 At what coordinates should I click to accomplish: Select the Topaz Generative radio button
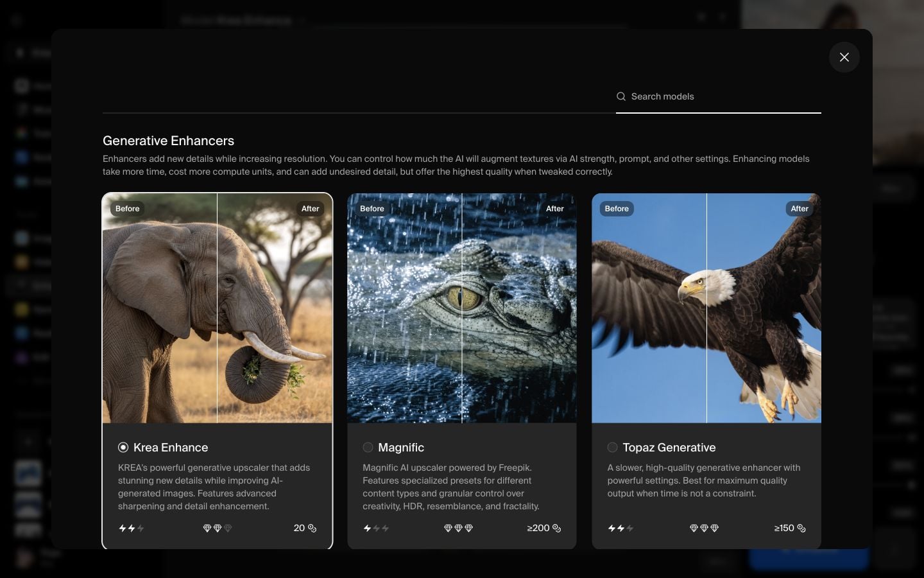tap(612, 448)
